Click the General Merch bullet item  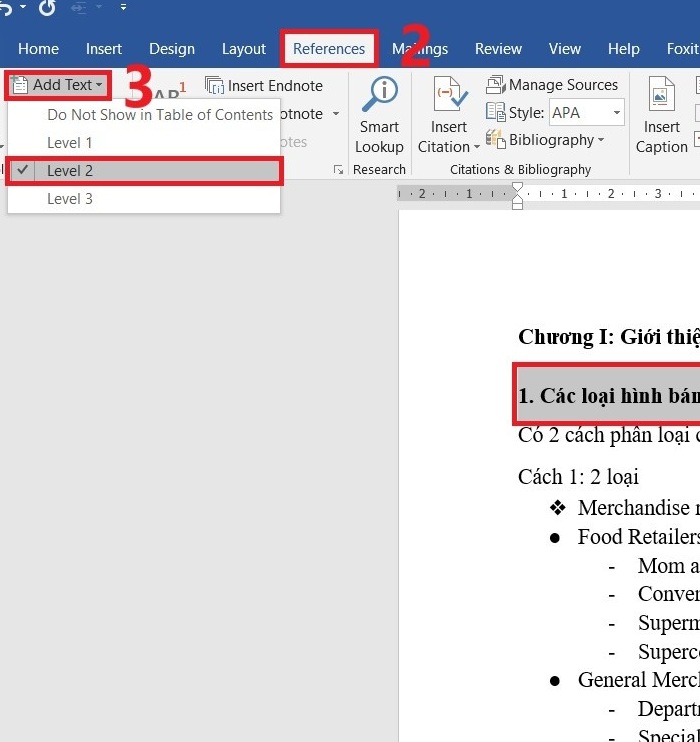point(638,680)
